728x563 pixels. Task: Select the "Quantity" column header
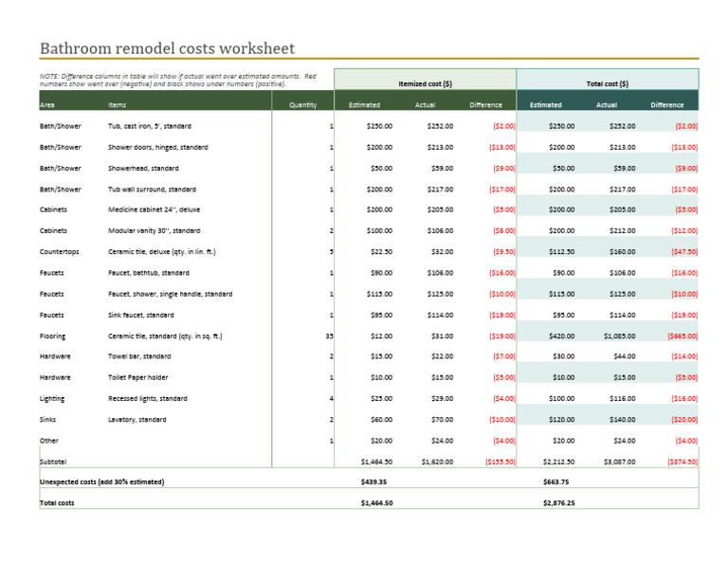tap(302, 105)
